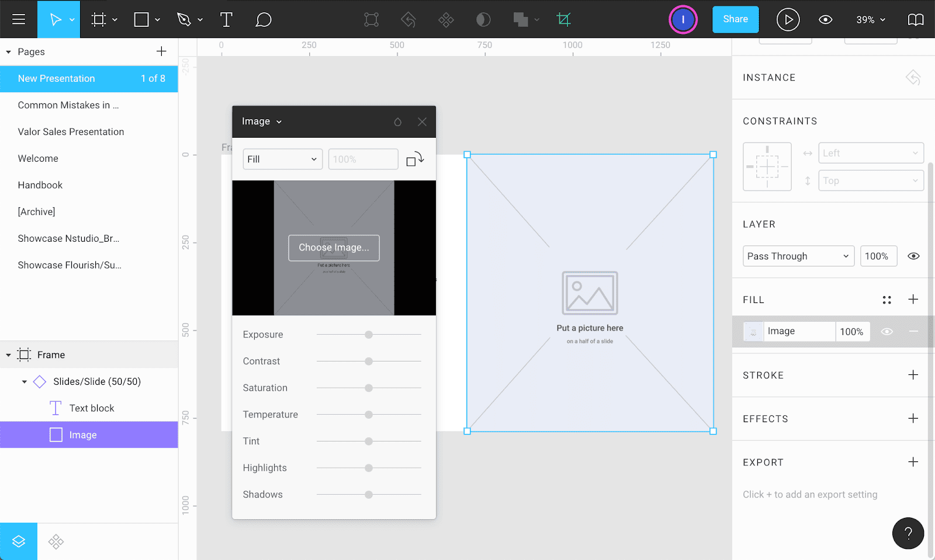This screenshot has height=560, width=935.
Task: Select the Pen tool
Action: (184, 19)
